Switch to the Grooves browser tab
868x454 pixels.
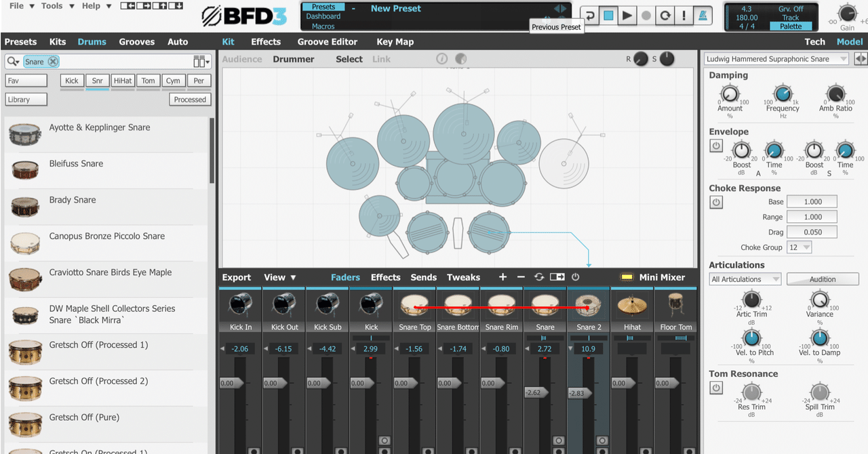[x=137, y=42]
